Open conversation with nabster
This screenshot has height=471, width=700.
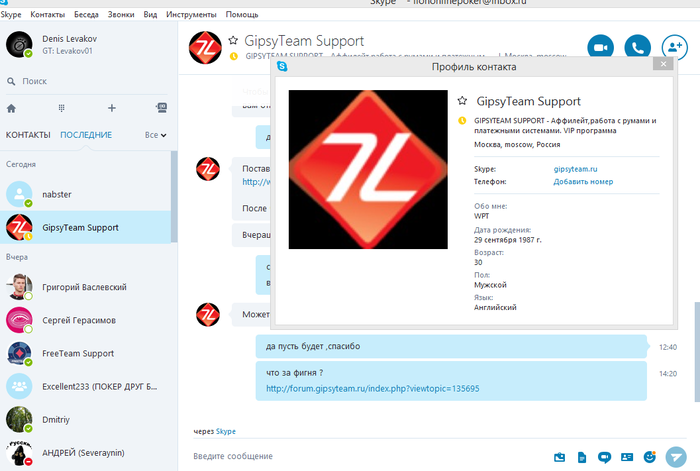click(x=85, y=194)
